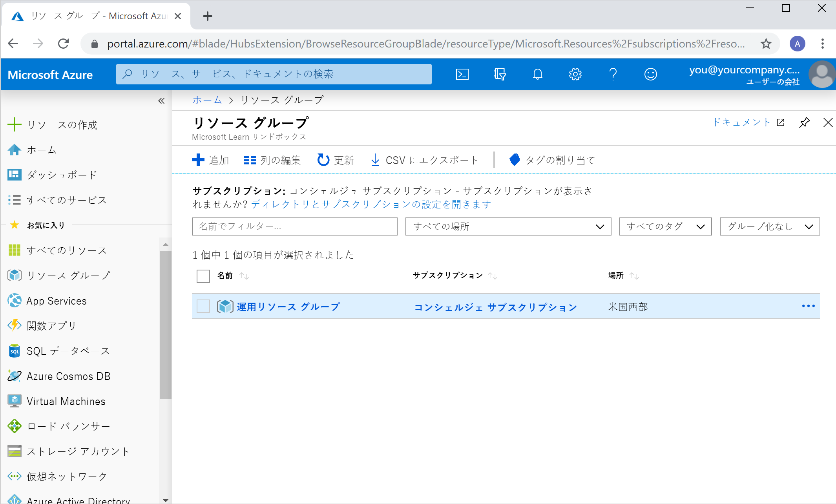This screenshot has height=504, width=836.
Task: Open Chrome three-dot menu
Action: pos(822,44)
